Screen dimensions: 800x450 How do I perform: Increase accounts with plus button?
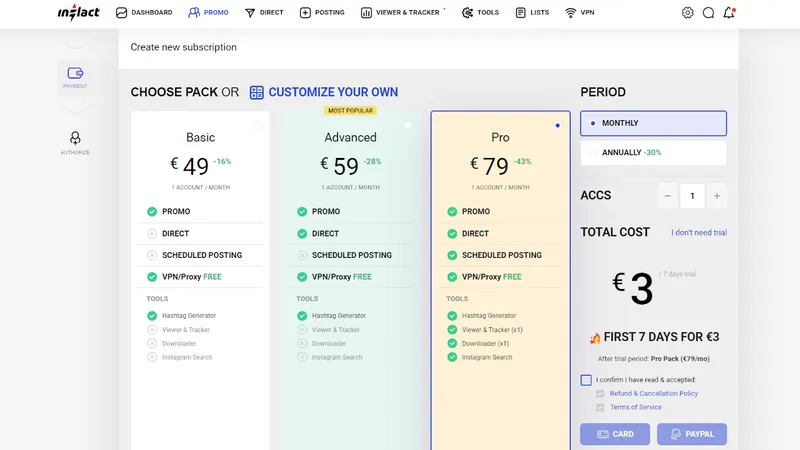pos(717,196)
